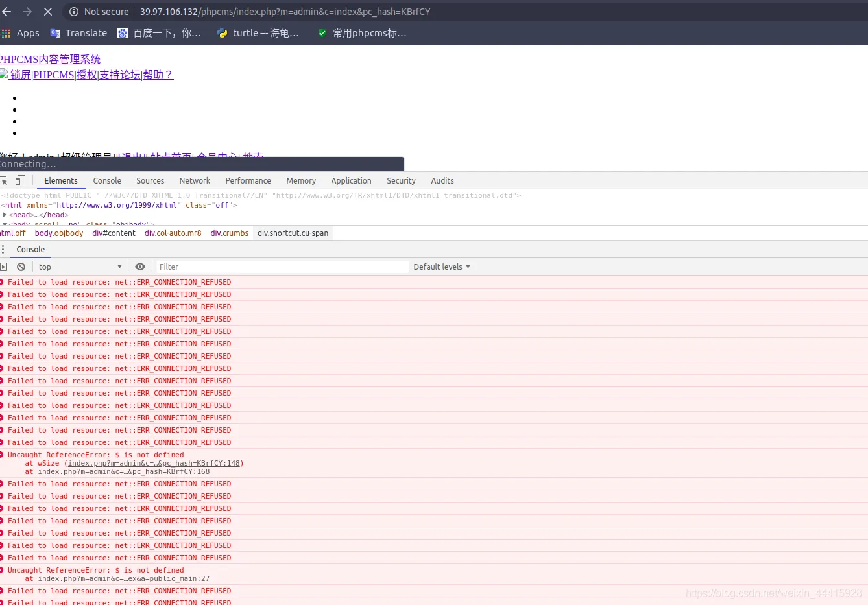Activate the inspect element picker in DevTools
The width and height of the screenshot is (868, 605).
4,181
